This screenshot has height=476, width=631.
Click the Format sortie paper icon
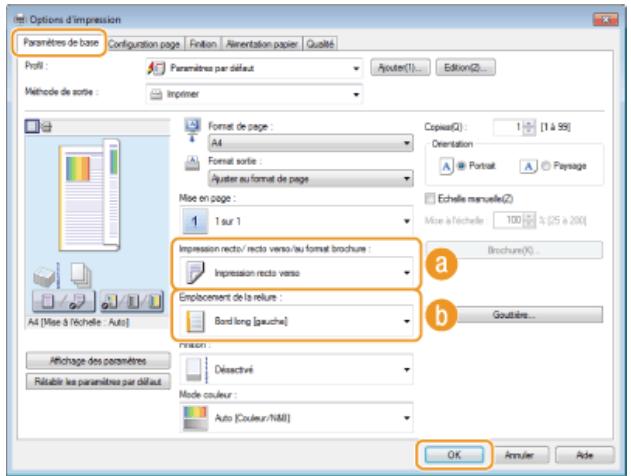tap(192, 163)
